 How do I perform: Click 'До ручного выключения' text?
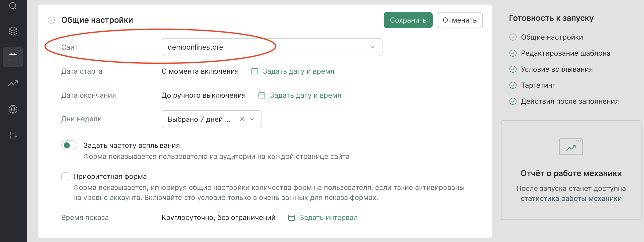point(204,95)
